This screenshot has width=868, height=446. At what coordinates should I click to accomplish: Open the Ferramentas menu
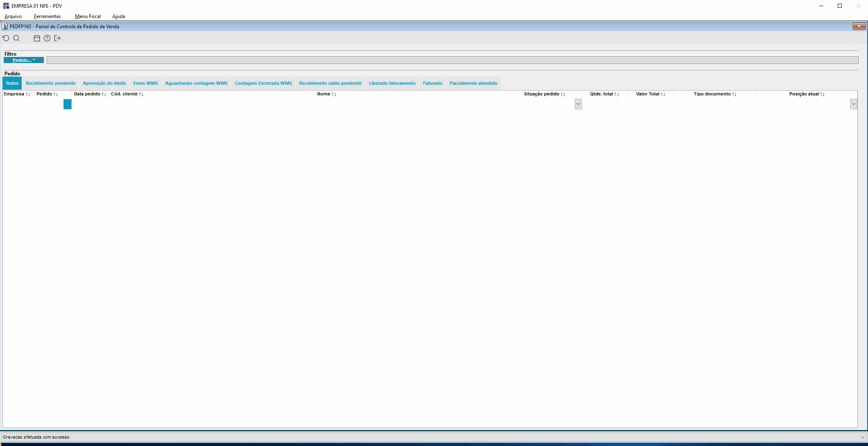(x=47, y=16)
